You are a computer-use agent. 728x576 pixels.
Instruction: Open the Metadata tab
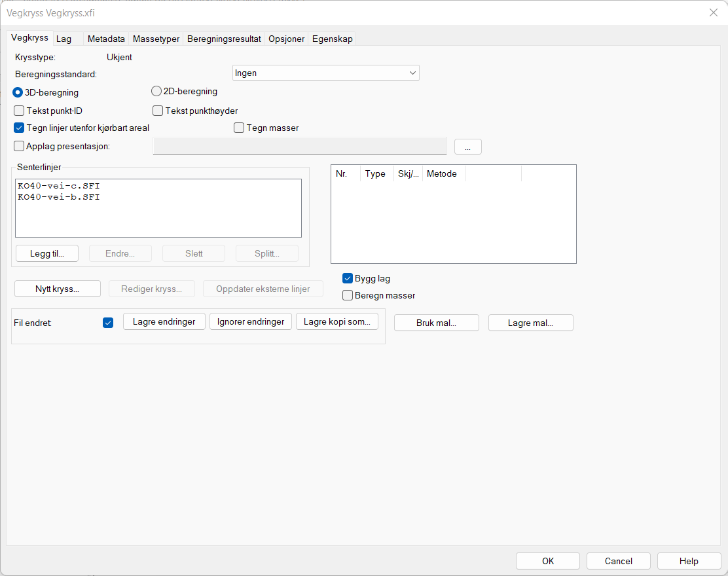pos(106,39)
